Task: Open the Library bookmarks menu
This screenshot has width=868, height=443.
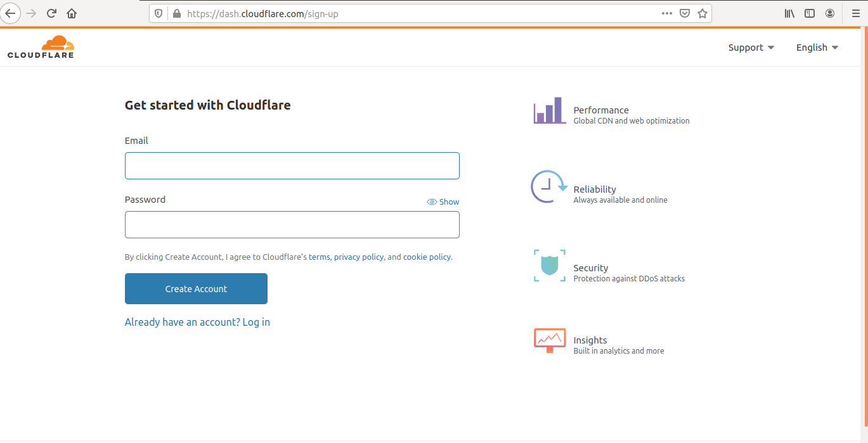Action: click(789, 13)
